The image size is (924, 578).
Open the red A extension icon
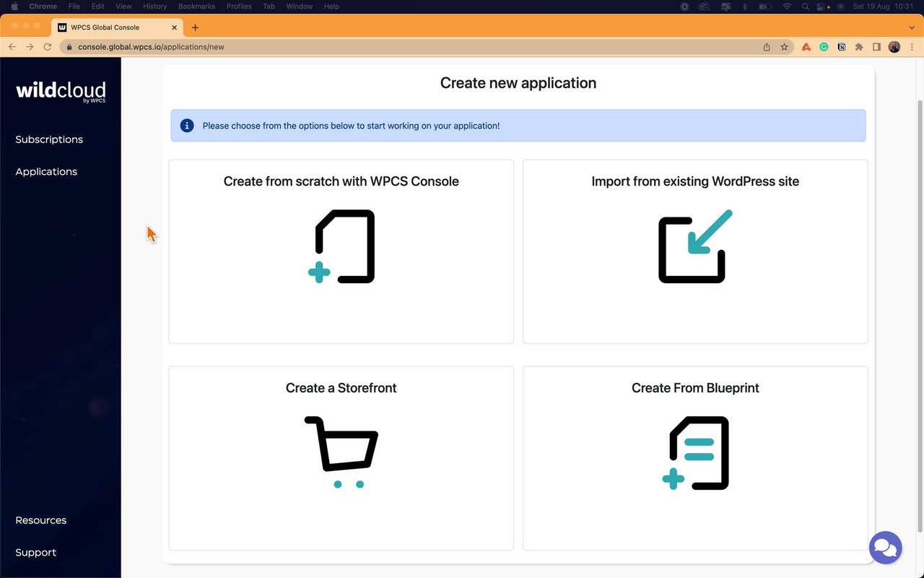click(806, 47)
